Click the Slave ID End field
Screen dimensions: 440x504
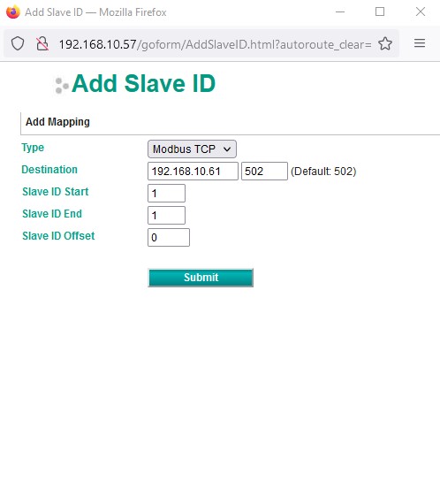coord(166,215)
